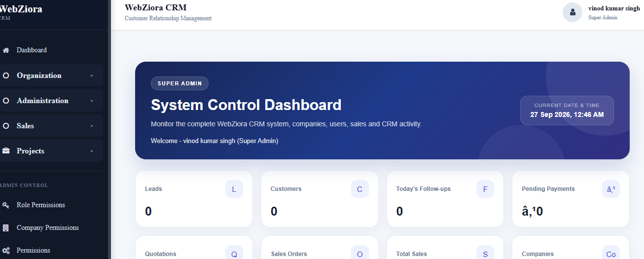Click the Super Admin role text in header

tap(603, 17)
